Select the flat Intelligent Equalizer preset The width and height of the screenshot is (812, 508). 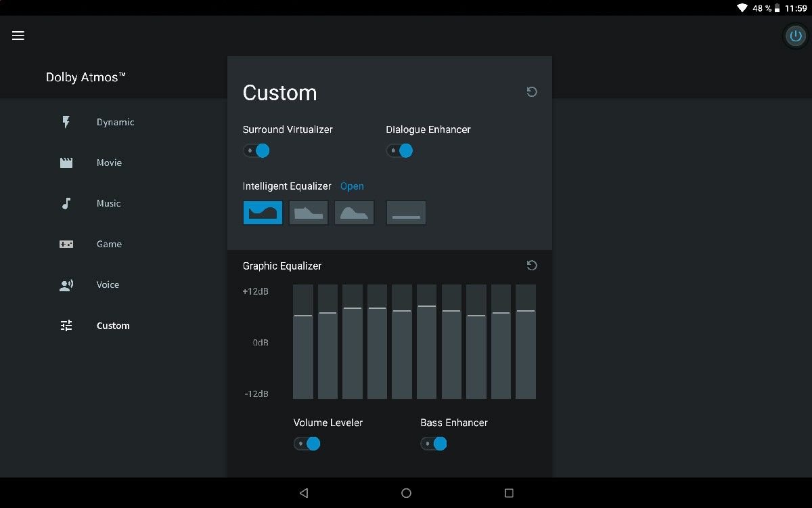click(x=406, y=213)
